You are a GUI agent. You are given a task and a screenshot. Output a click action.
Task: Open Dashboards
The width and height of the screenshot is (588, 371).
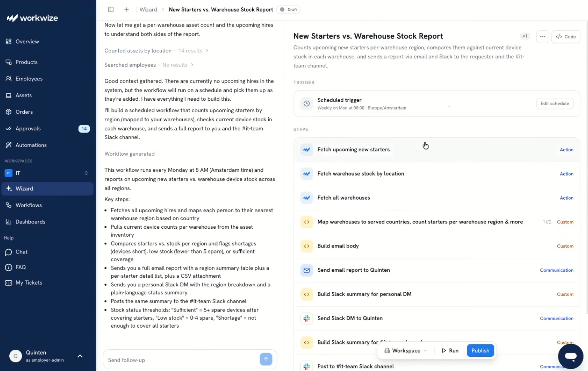click(48, 222)
